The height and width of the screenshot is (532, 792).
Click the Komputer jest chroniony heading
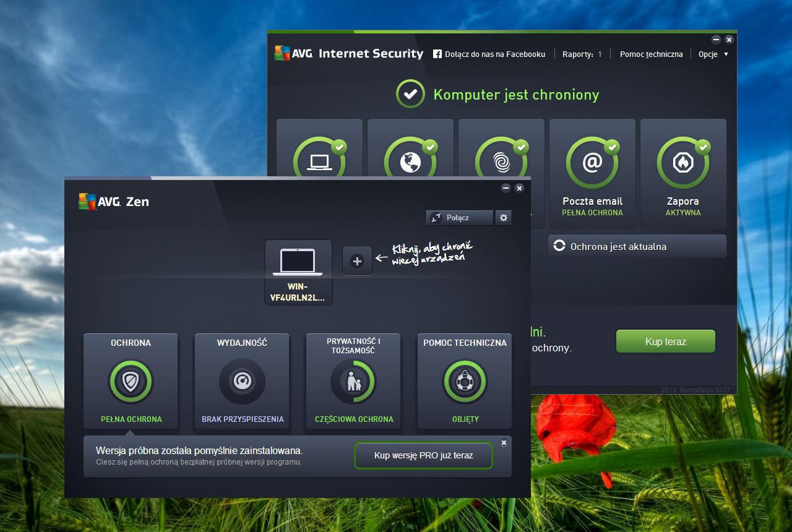click(516, 95)
